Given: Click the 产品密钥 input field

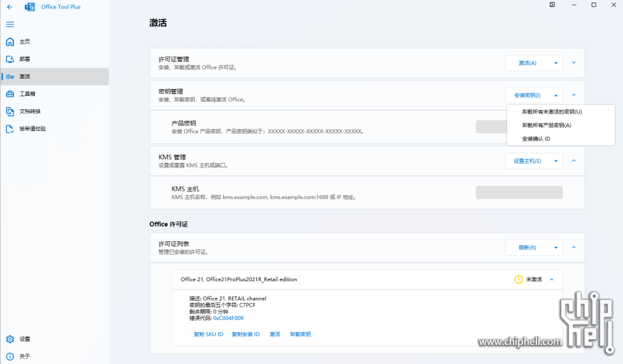Looking at the screenshot, I should (491, 127).
